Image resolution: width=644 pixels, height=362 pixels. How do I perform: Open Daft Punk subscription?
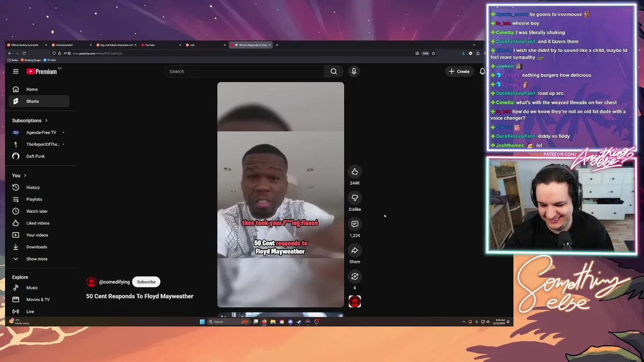[x=39, y=156]
